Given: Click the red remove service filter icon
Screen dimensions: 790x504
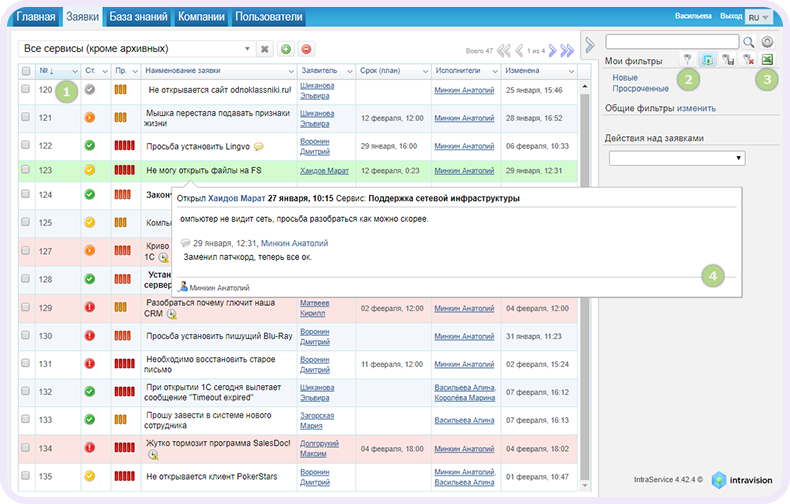Looking at the screenshot, I should (x=306, y=49).
